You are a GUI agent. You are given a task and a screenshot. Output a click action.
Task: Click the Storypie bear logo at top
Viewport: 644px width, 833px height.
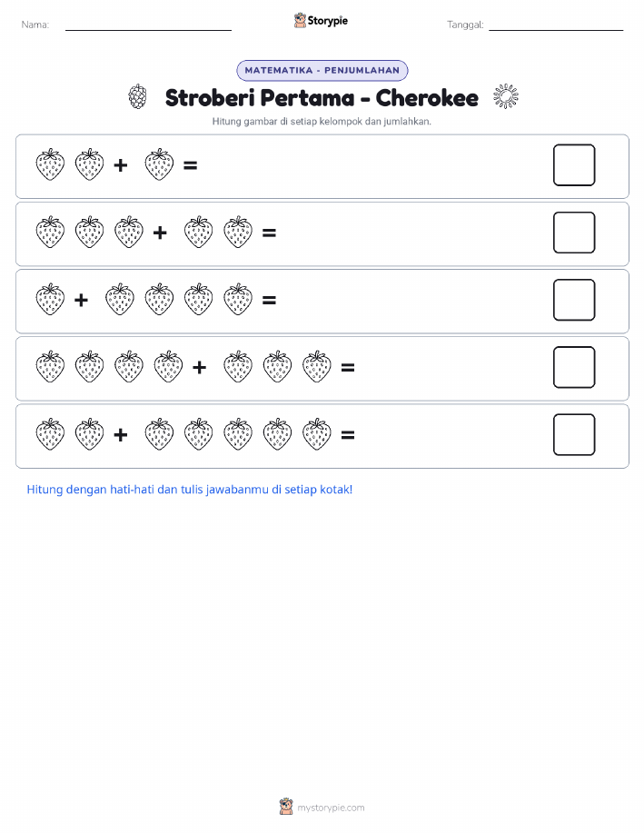(x=300, y=21)
